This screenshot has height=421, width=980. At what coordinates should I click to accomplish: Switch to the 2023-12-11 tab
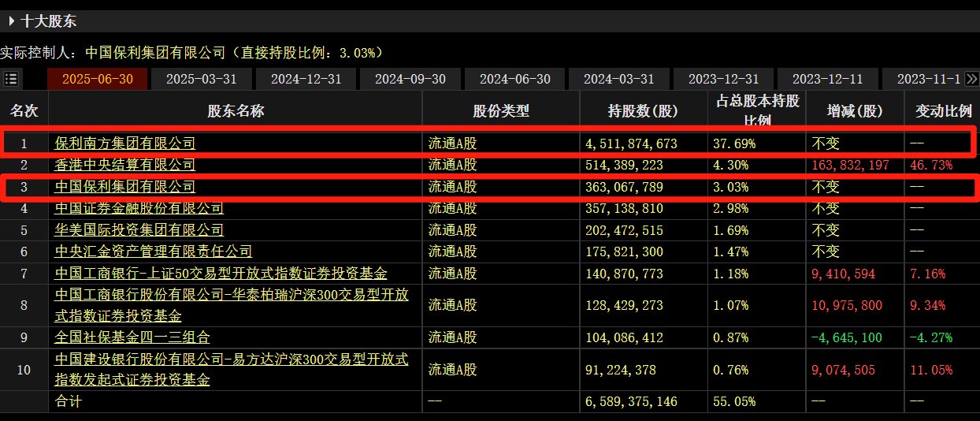828,79
